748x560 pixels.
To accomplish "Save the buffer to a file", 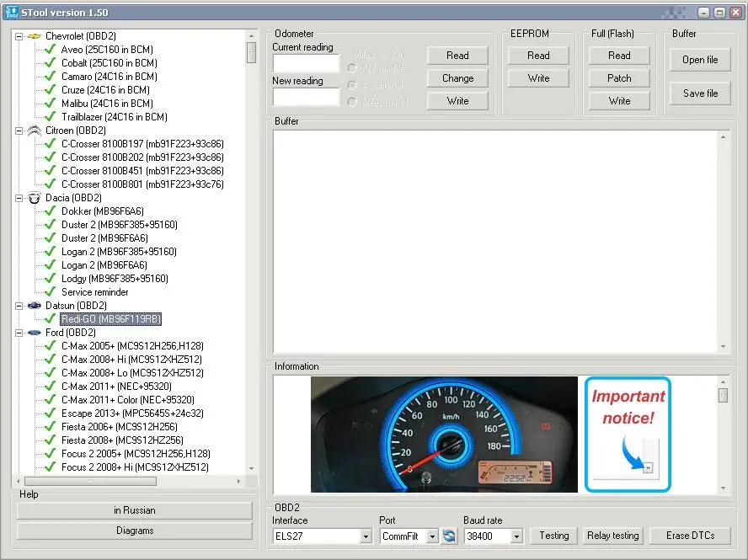I will point(700,93).
